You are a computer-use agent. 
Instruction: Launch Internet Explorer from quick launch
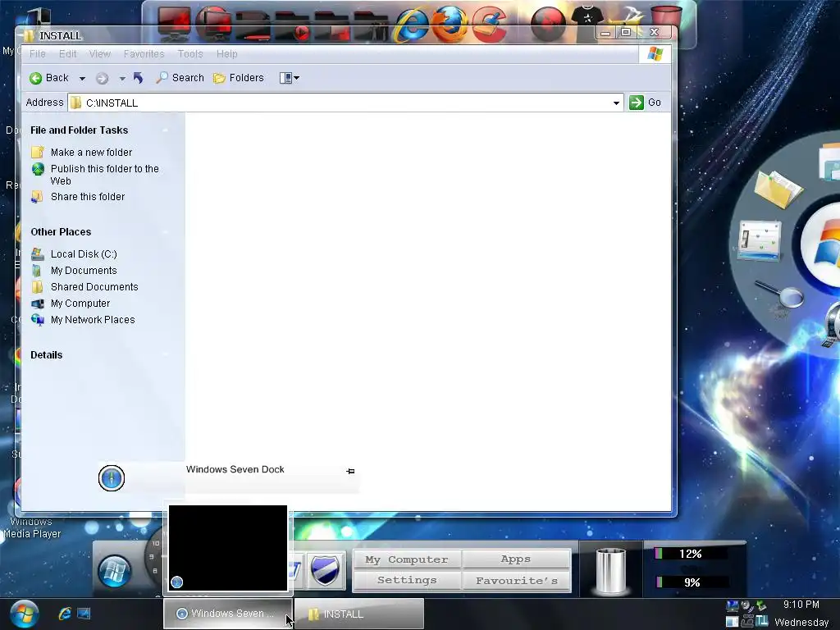pyautogui.click(x=64, y=614)
